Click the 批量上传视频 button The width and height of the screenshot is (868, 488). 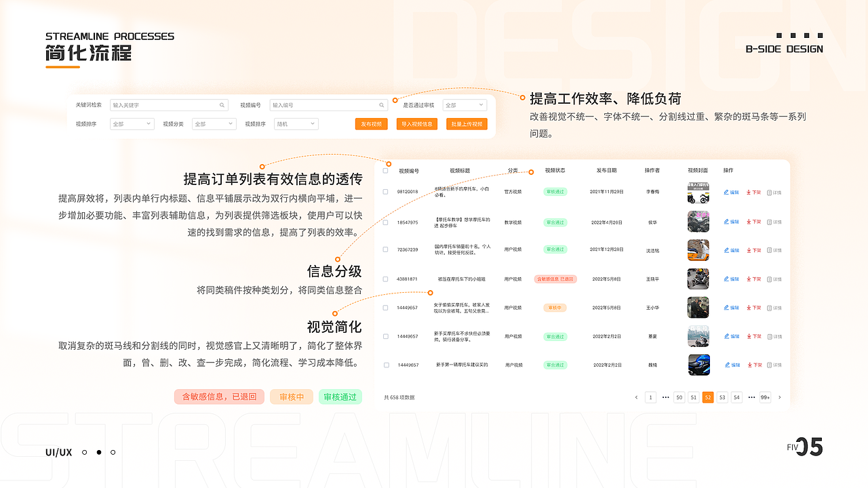coord(467,124)
